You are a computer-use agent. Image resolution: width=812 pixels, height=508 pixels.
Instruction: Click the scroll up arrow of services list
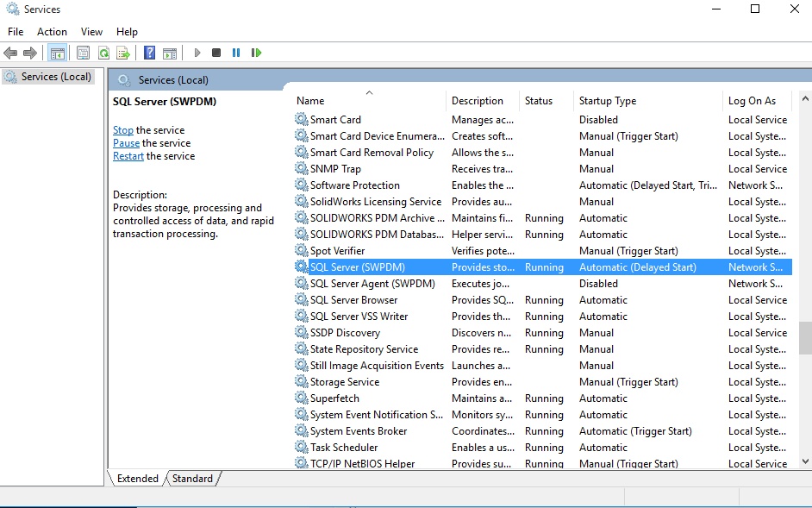click(805, 98)
